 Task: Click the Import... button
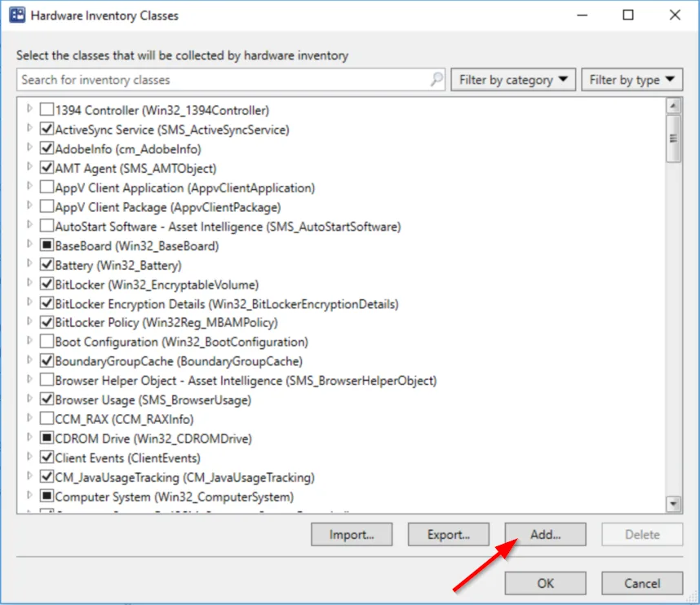[x=352, y=535]
